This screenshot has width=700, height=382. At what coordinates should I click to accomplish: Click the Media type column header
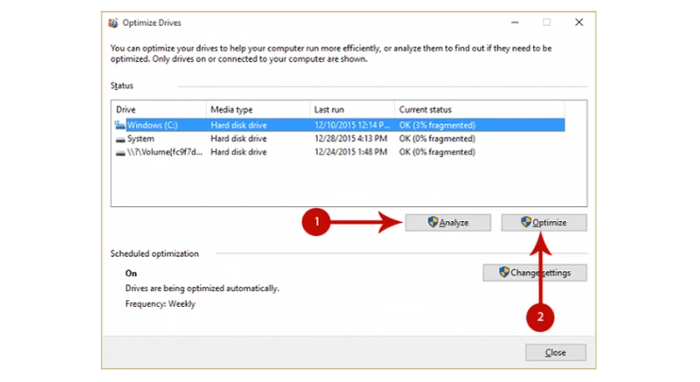pos(258,109)
